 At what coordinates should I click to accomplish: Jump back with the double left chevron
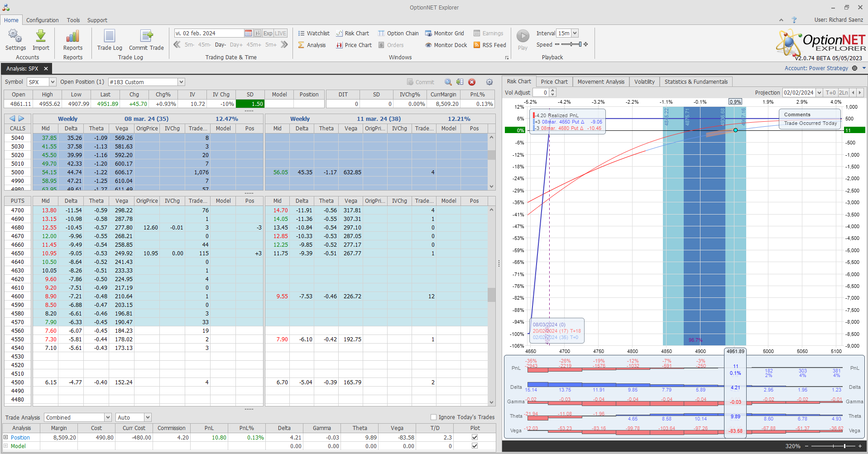click(x=177, y=44)
